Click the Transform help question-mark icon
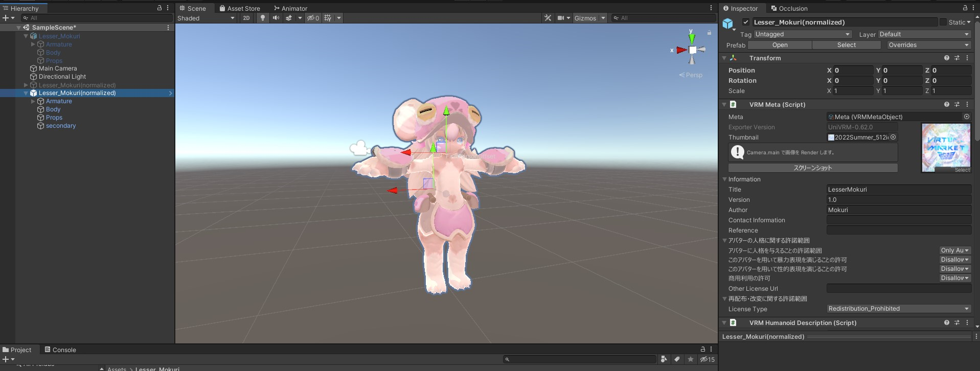 click(x=946, y=58)
